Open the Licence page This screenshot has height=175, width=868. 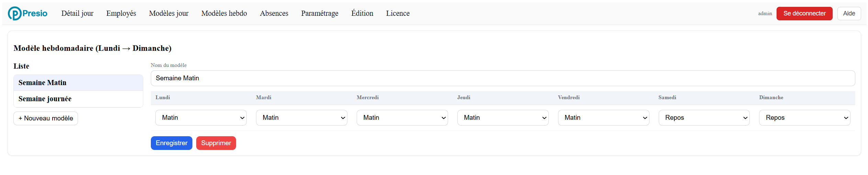click(x=398, y=13)
